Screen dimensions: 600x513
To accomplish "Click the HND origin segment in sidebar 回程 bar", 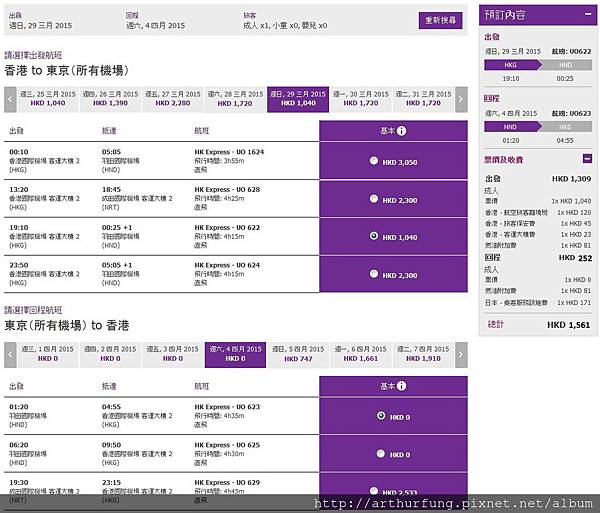I will coord(512,127).
